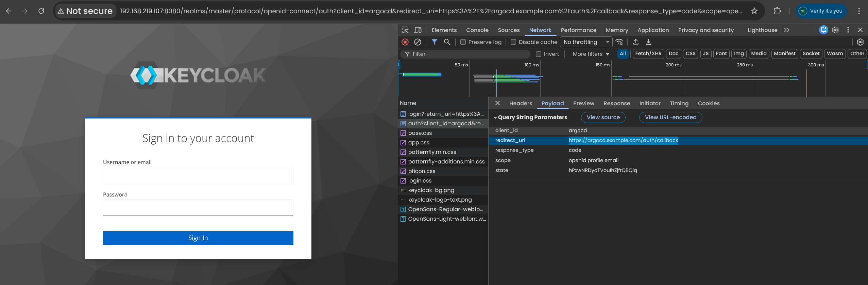
Task: Stop recording the network log
Action: (x=405, y=42)
